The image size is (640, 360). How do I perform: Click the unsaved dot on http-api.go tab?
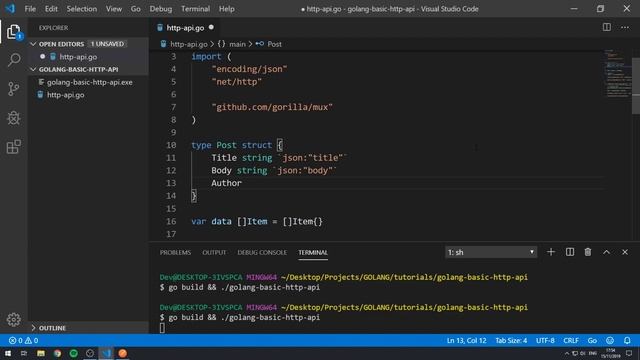211,27
